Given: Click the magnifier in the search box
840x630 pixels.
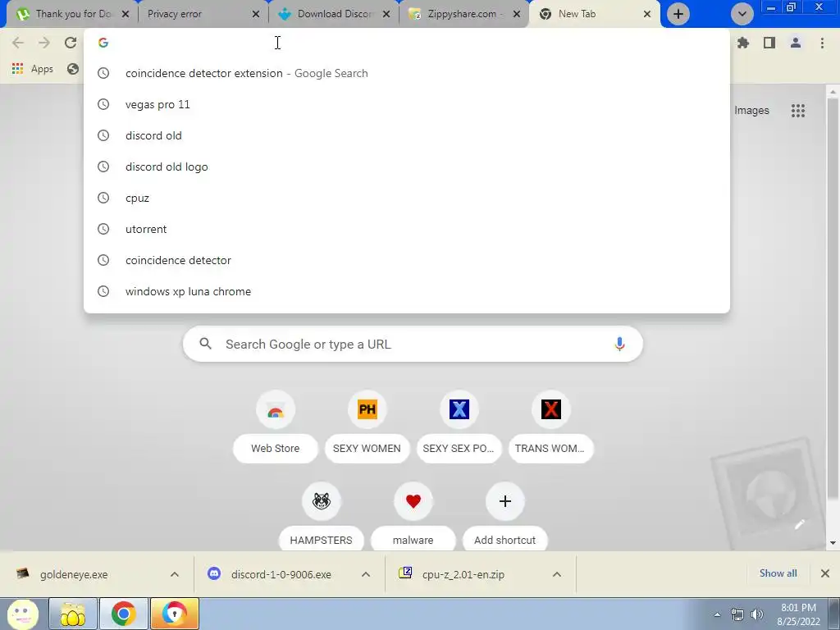Looking at the screenshot, I should [x=206, y=344].
